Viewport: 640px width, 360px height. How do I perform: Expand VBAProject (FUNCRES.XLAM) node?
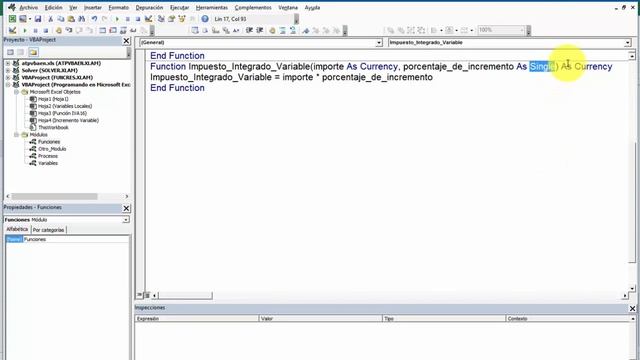pos(8,78)
